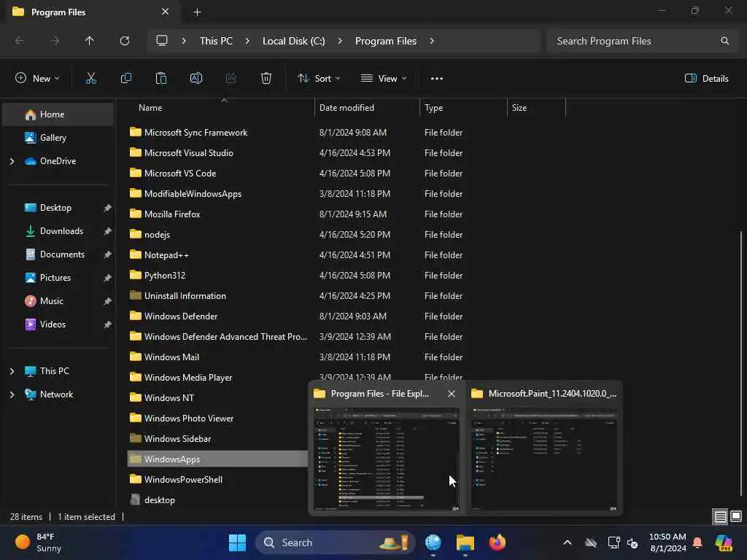This screenshot has height=560, width=747.
Task: Open the Sort dropdown menu
Action: click(319, 79)
